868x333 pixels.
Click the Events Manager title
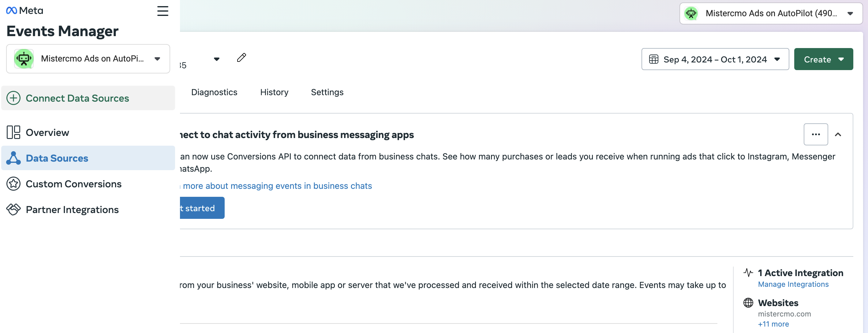(62, 31)
